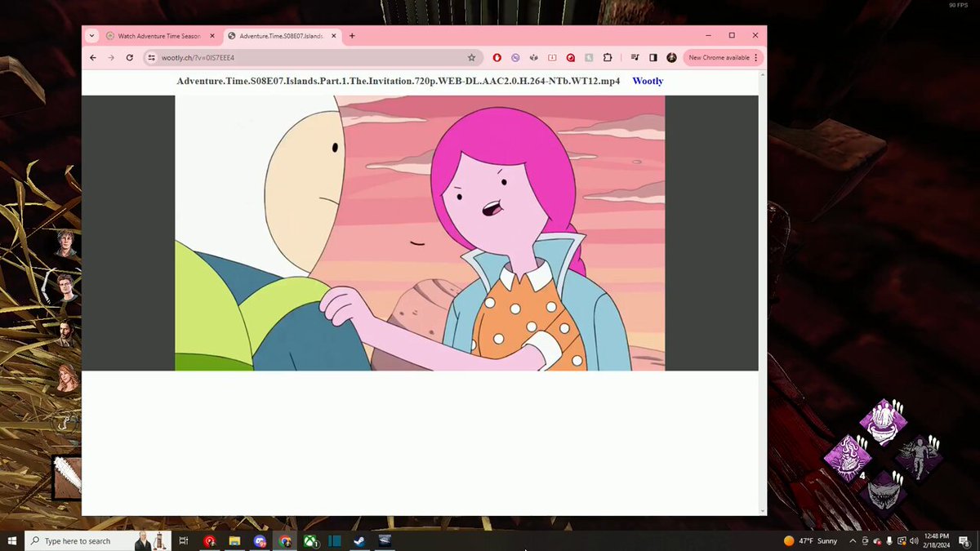Open the media control playlist icon
This screenshot has height=551, width=980.
[635, 58]
